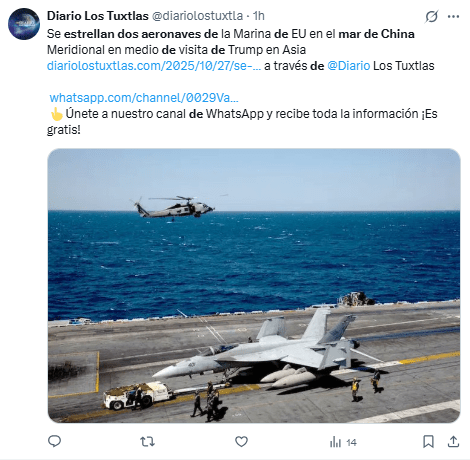Screen dimensions: 470x460
Task: Open the Diario Los Tuxtlas display name
Action: 98,16
